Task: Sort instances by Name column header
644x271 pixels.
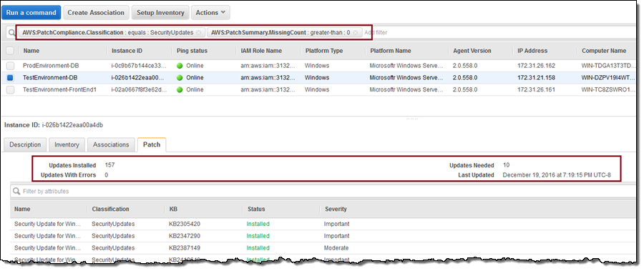Action: 31,51
